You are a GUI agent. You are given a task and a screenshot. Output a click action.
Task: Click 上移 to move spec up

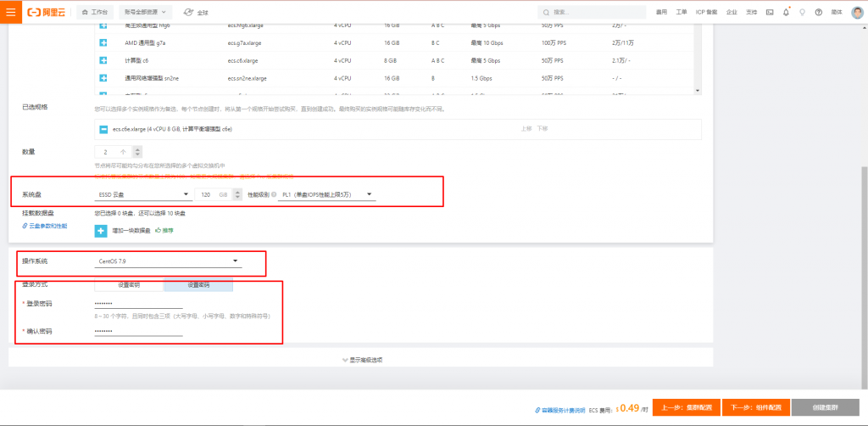click(526, 128)
